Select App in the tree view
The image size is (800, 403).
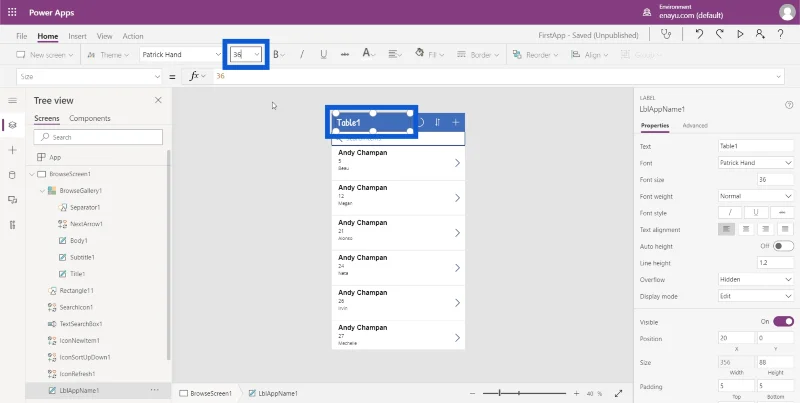(55, 157)
